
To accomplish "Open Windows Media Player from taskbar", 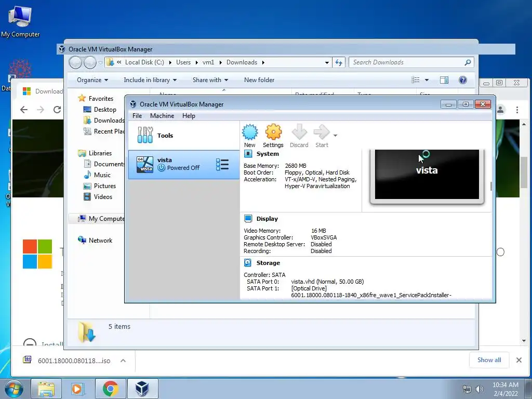I will tap(77, 389).
